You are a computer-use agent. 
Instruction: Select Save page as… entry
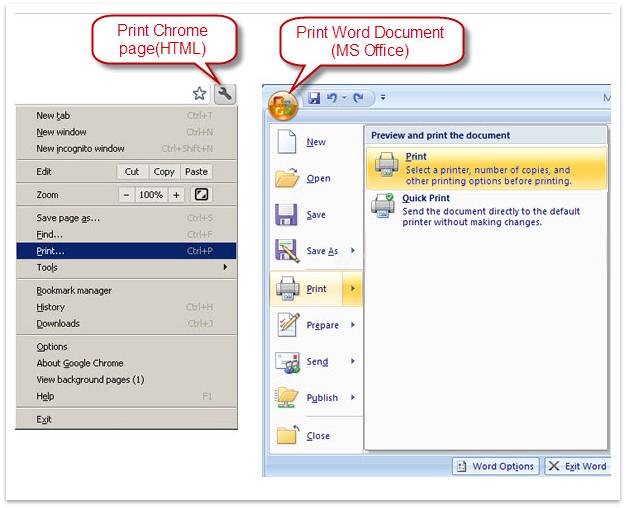126,218
